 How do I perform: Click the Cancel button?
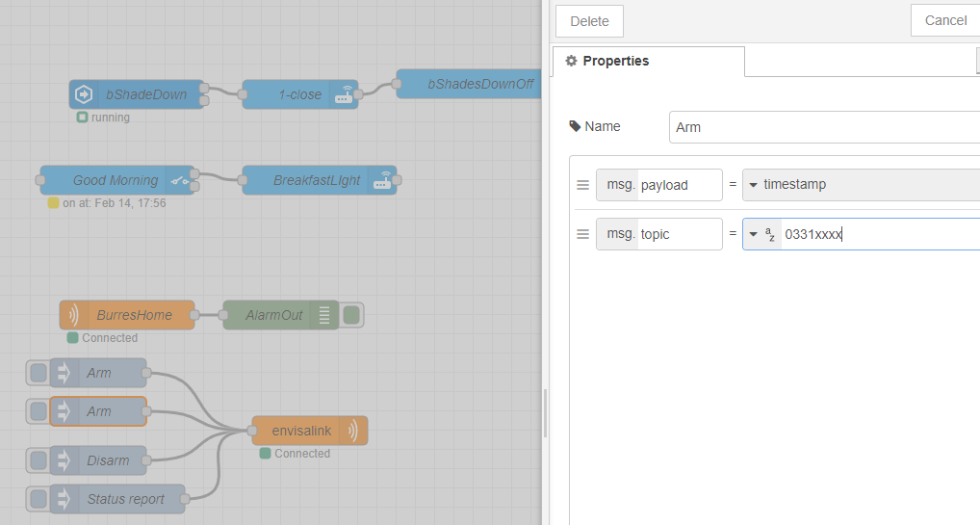pyautogui.click(x=944, y=21)
